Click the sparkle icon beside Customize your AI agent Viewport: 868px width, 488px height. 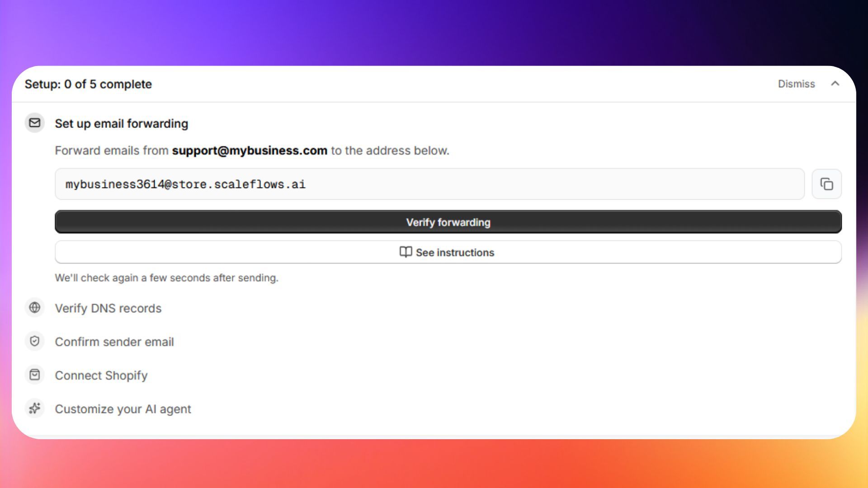pyautogui.click(x=35, y=408)
